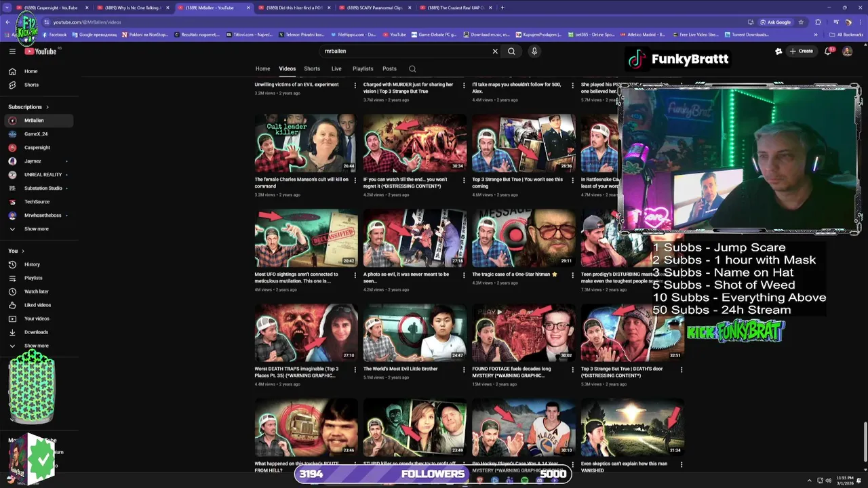868x488 pixels.
Task: Open the All Bookmarks folder
Action: coord(846,35)
